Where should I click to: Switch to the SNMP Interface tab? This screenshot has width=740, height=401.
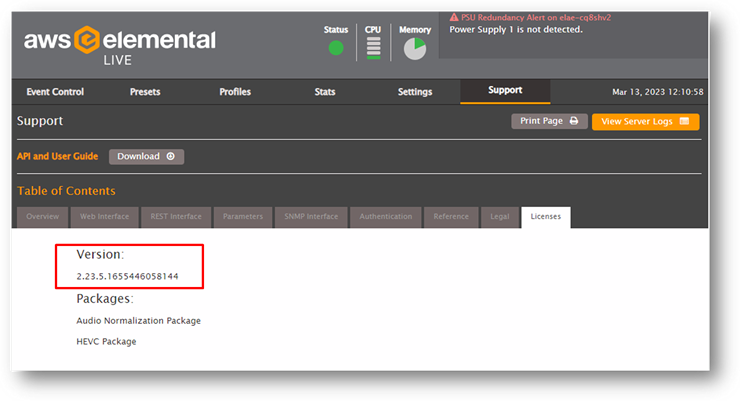tap(311, 217)
